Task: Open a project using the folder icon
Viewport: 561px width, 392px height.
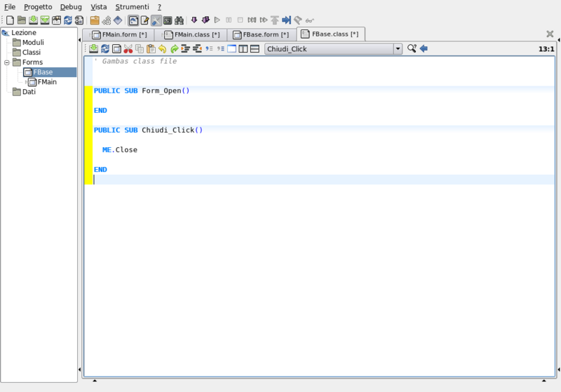Action: click(x=22, y=20)
